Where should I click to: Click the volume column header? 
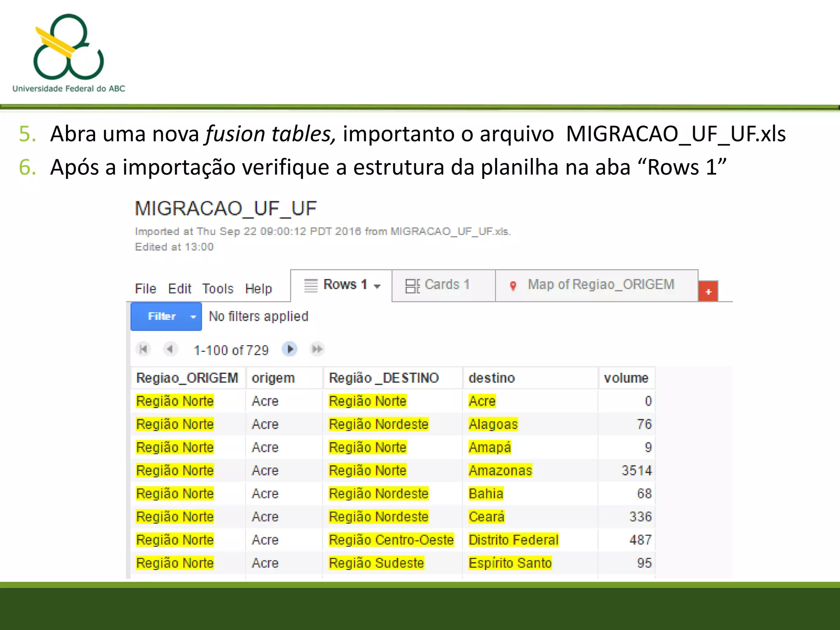tap(626, 378)
